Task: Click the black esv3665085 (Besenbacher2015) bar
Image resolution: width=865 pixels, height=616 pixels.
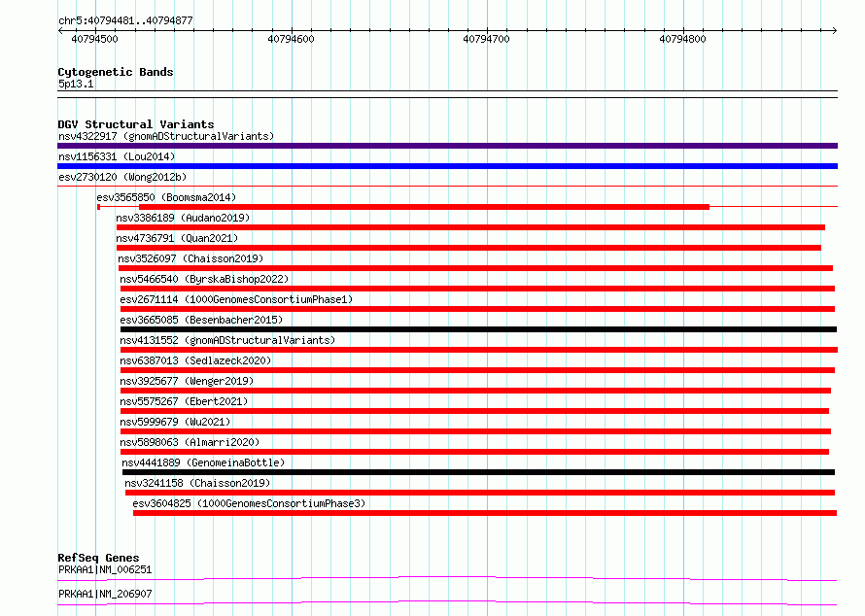Action: [x=478, y=329]
